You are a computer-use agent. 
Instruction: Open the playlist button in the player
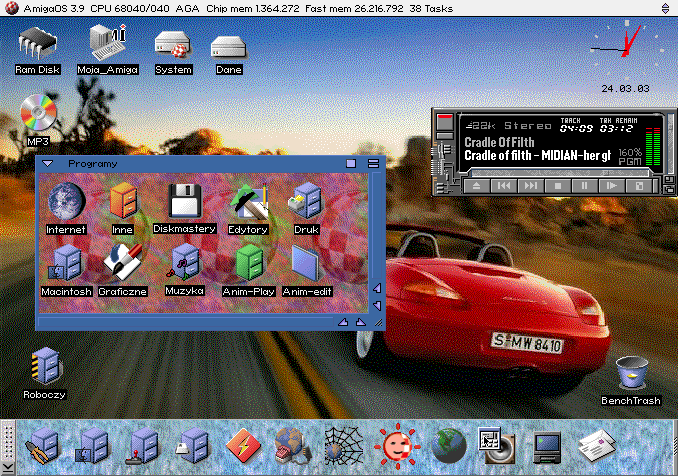tap(639, 186)
